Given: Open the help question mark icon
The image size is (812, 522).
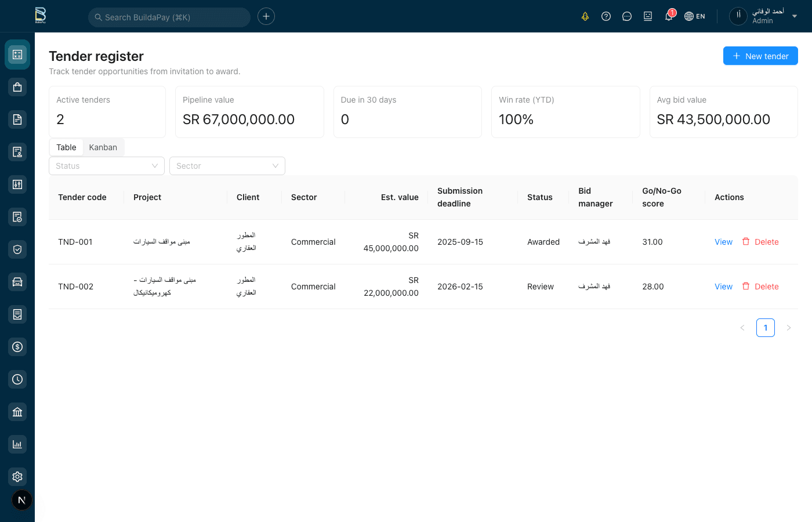Looking at the screenshot, I should pos(606,16).
